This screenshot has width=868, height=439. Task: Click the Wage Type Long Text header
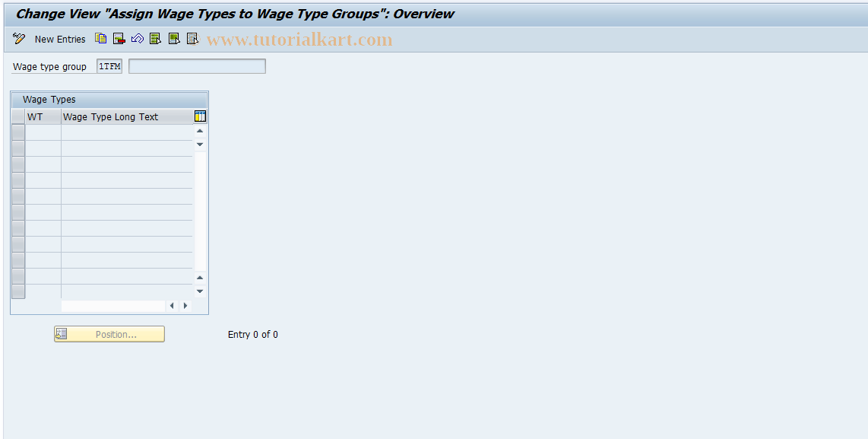127,117
